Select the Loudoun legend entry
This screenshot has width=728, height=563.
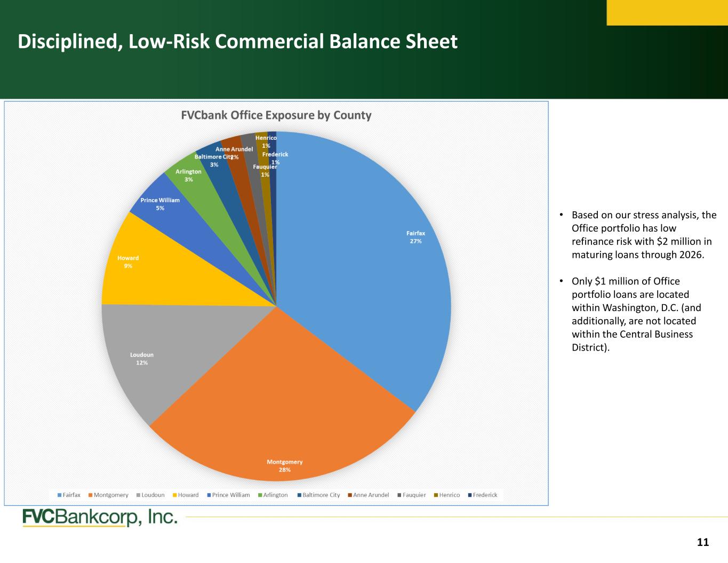coord(150,495)
